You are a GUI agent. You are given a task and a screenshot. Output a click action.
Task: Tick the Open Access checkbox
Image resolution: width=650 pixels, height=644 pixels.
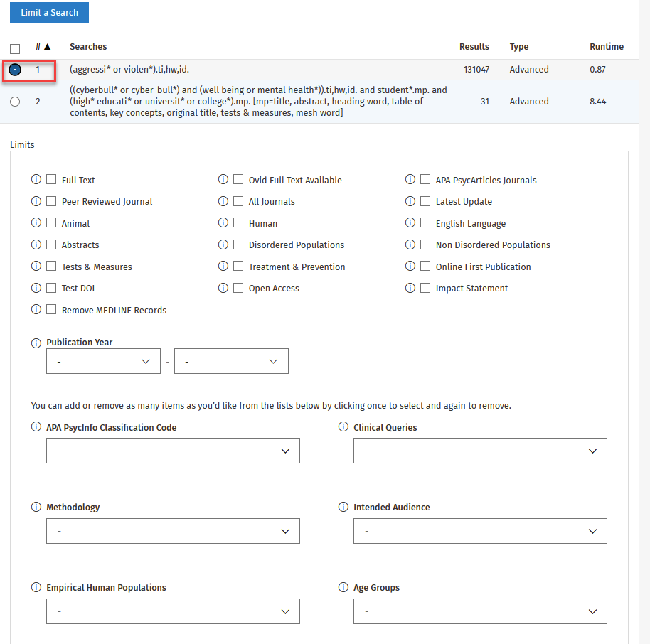tap(238, 288)
